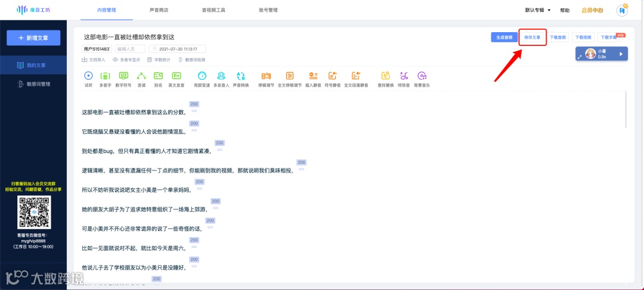Click the 新增文章 new article button
Image resolution: width=644 pixels, height=290 pixels.
[33, 38]
